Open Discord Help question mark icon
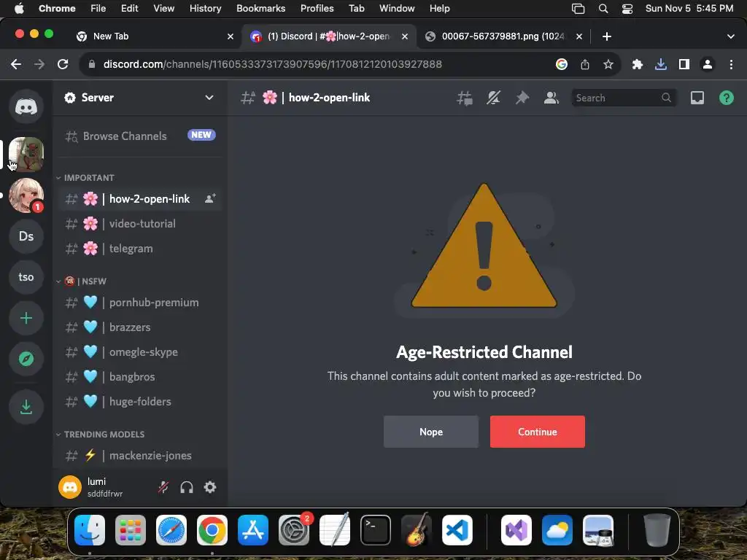This screenshot has height=560, width=747. [x=726, y=98]
